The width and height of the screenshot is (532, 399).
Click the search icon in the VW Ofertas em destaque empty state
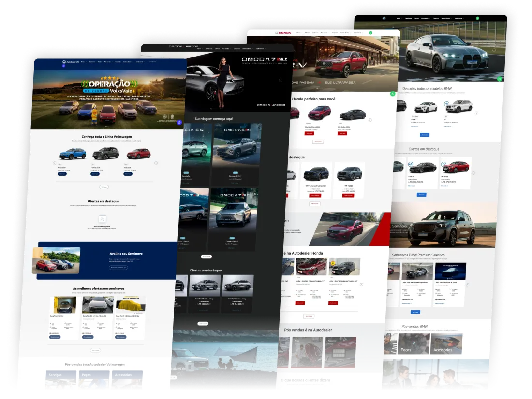tap(102, 219)
